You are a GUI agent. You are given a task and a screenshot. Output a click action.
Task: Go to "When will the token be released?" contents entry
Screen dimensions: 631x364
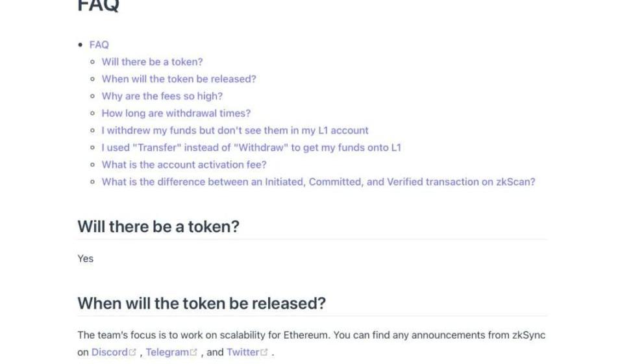coord(179,79)
